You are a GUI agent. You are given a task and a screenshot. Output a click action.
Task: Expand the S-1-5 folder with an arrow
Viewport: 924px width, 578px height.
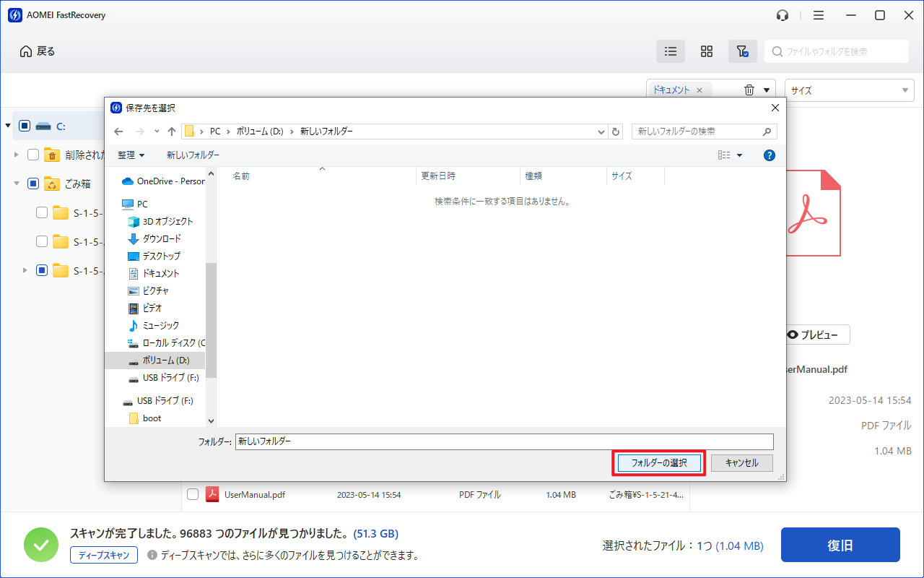(25, 270)
